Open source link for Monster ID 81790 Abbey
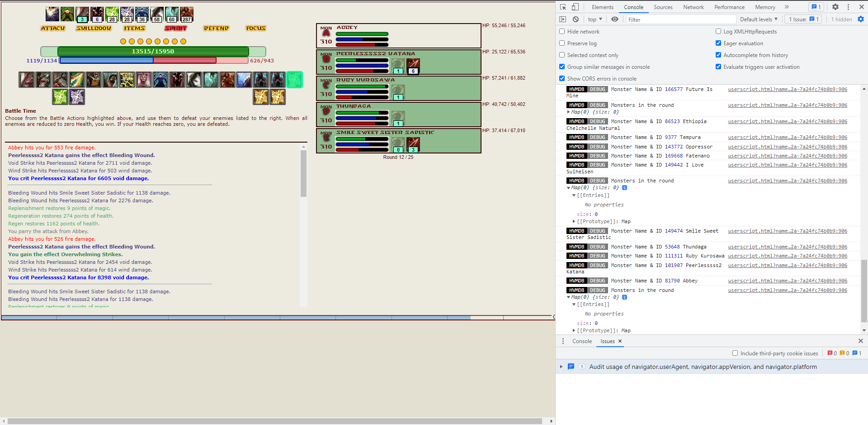Screen dimensions: 868x425 788,281
